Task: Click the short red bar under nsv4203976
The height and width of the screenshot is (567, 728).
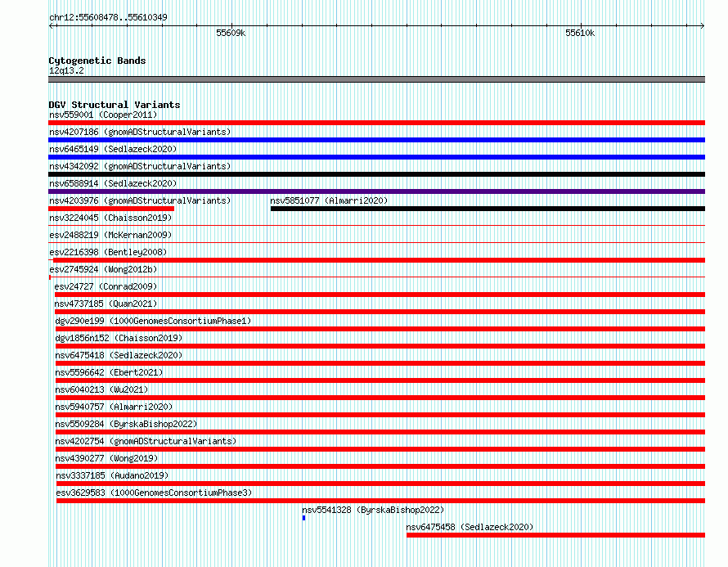Action: [x=111, y=209]
